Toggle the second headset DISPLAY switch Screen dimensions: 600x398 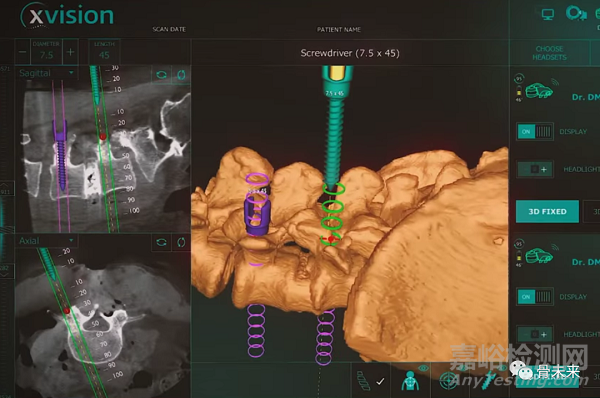point(535,297)
